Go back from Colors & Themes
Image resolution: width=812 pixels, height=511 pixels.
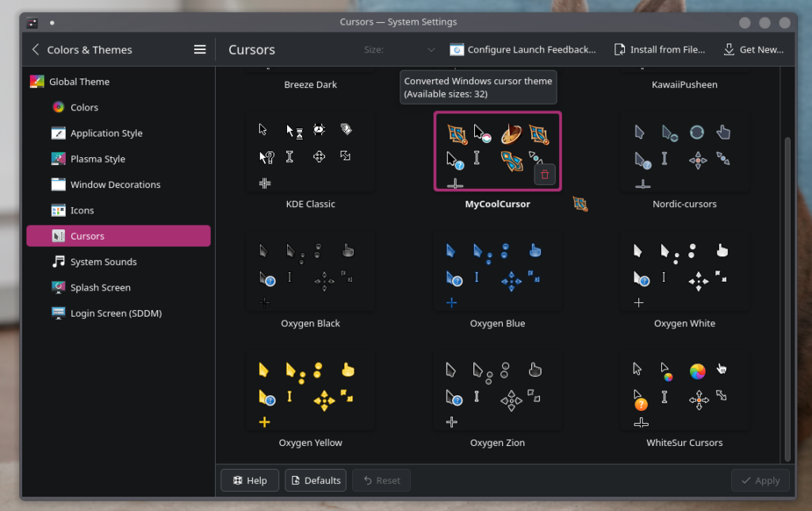pos(35,49)
